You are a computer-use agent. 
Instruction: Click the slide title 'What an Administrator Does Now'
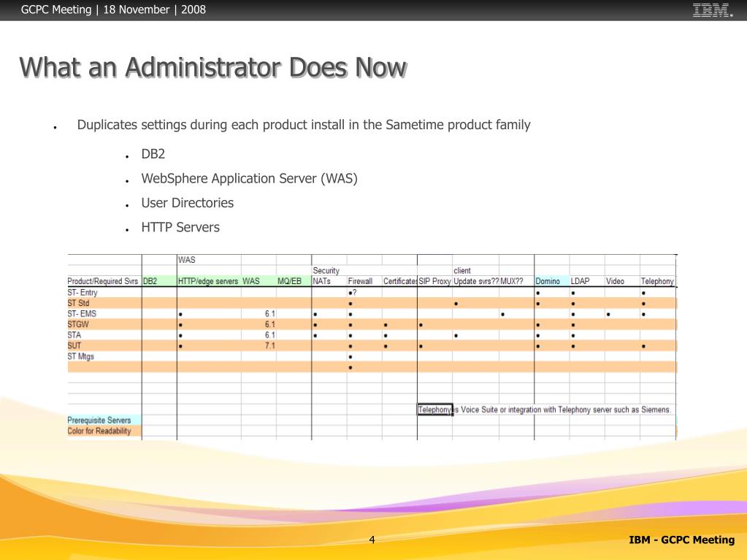tap(213, 67)
